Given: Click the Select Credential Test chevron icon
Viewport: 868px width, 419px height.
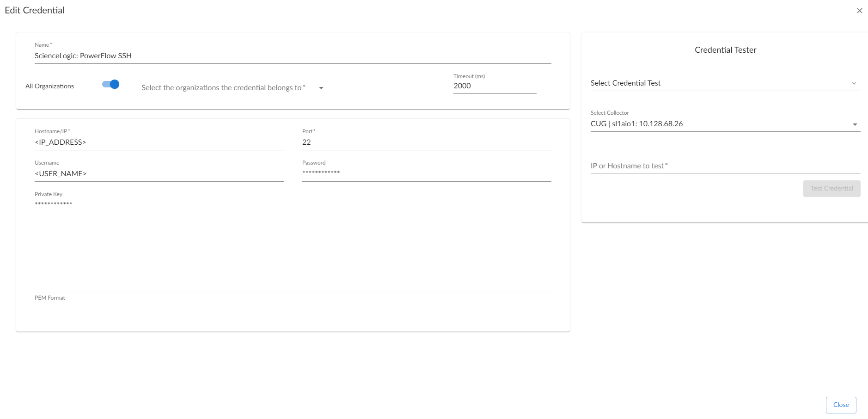Looking at the screenshot, I should (855, 83).
